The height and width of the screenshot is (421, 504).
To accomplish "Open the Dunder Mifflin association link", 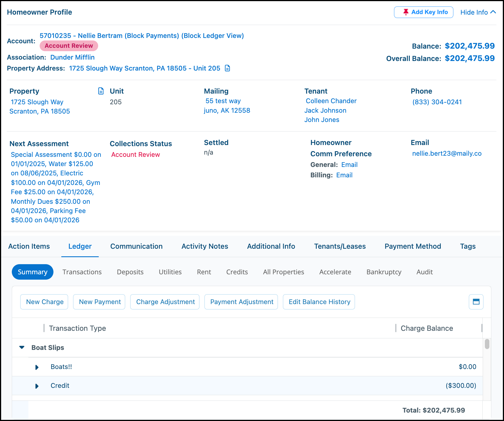I will (x=72, y=57).
